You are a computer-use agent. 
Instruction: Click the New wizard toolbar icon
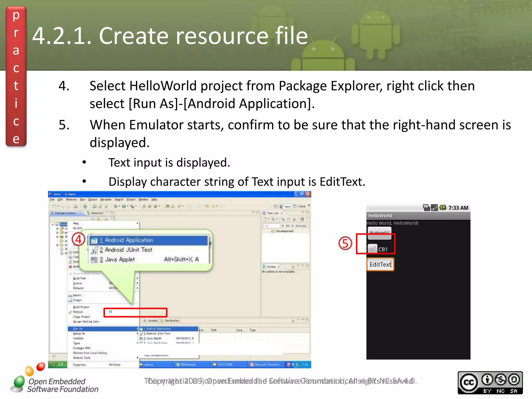point(54,206)
